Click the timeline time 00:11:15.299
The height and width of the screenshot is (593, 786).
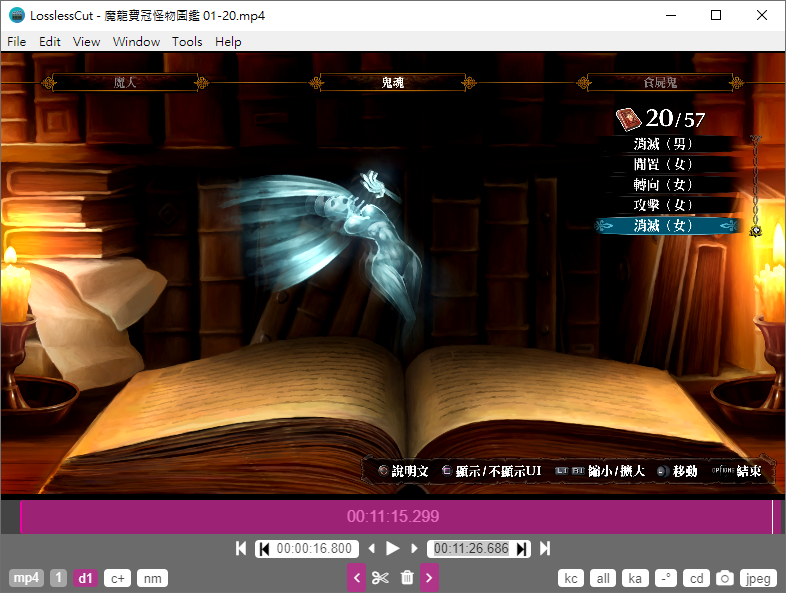point(393,516)
